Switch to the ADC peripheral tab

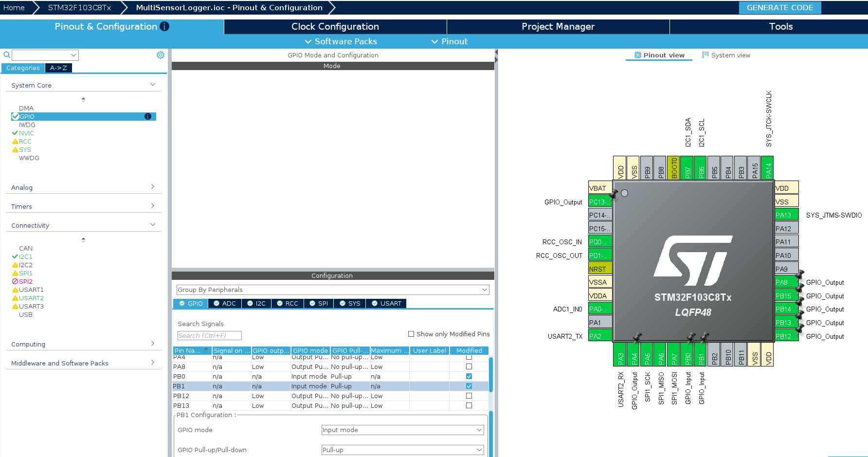tap(225, 303)
